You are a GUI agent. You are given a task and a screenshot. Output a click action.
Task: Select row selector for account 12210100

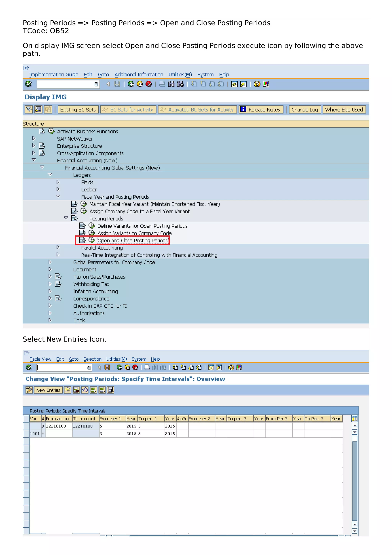click(26, 426)
